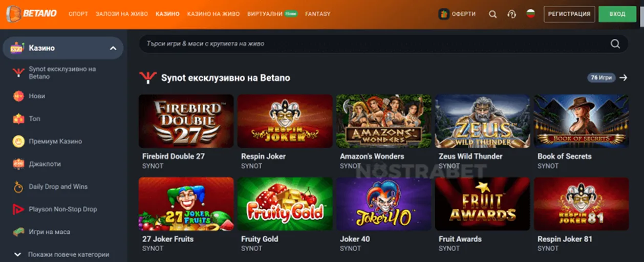644x262 pixels.
Task: Open the Fantasy menu item
Action: point(317,14)
